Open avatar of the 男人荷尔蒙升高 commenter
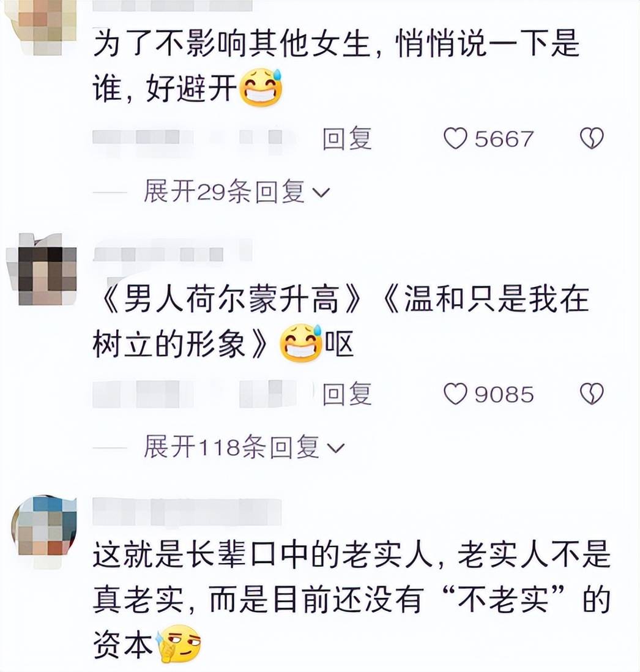The height and width of the screenshot is (672, 640). point(42,269)
